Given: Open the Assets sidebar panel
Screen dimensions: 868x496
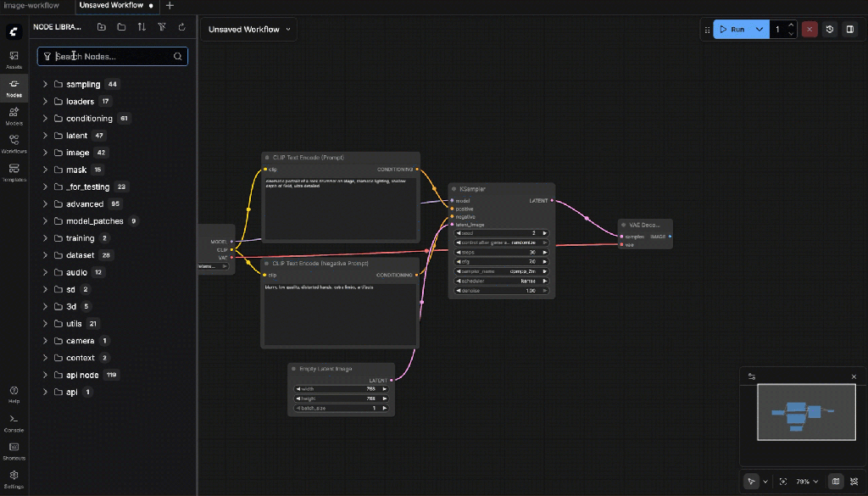Looking at the screenshot, I should click(14, 59).
